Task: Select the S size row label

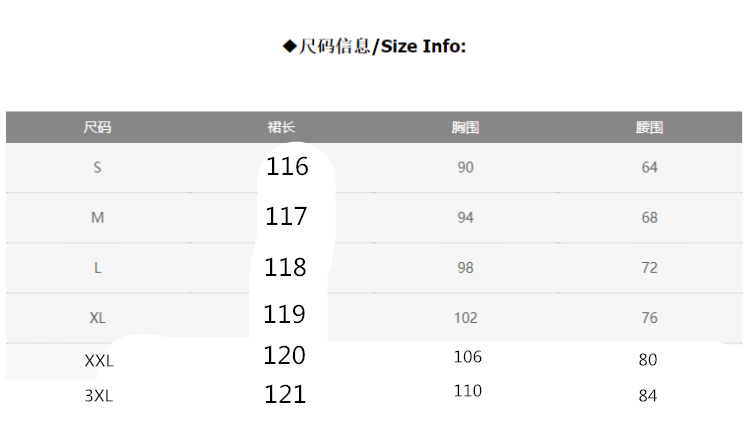Action: pyautogui.click(x=97, y=168)
